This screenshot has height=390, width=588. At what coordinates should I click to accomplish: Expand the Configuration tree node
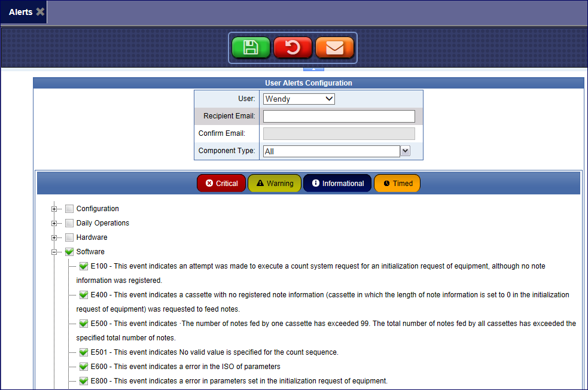[x=54, y=209]
